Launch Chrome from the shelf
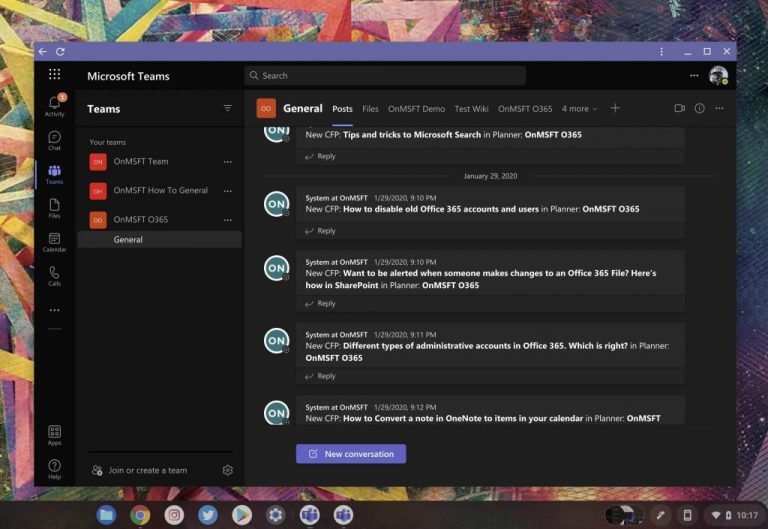The image size is (768, 529). pyautogui.click(x=140, y=515)
